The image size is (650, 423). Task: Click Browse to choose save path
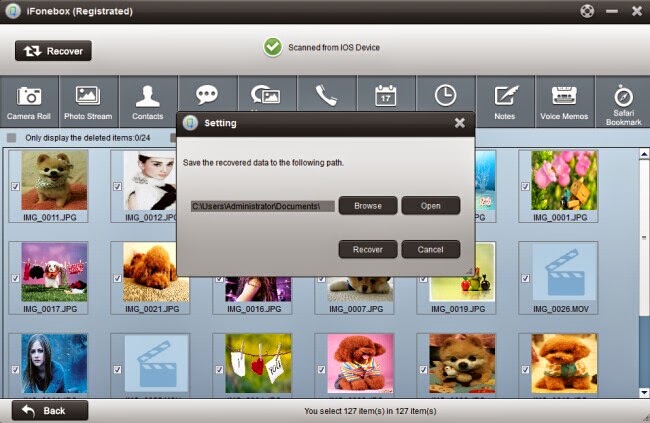368,206
